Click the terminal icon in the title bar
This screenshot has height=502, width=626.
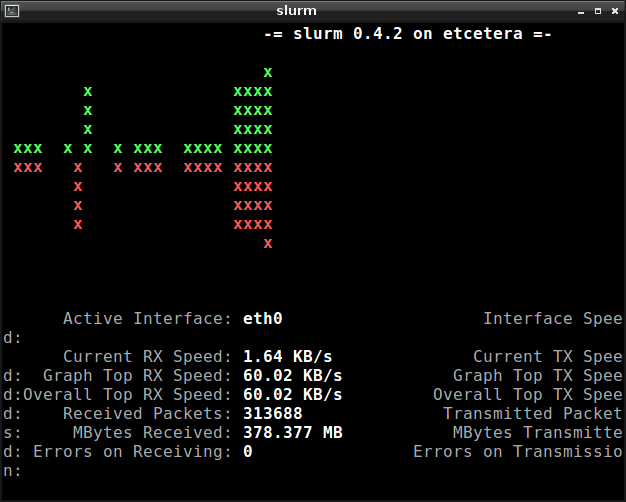12,11
